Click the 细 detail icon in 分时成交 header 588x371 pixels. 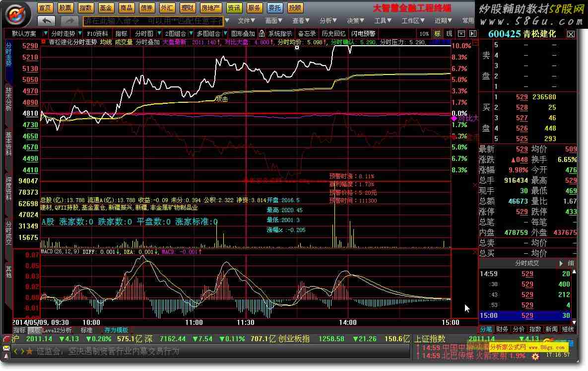point(570,263)
